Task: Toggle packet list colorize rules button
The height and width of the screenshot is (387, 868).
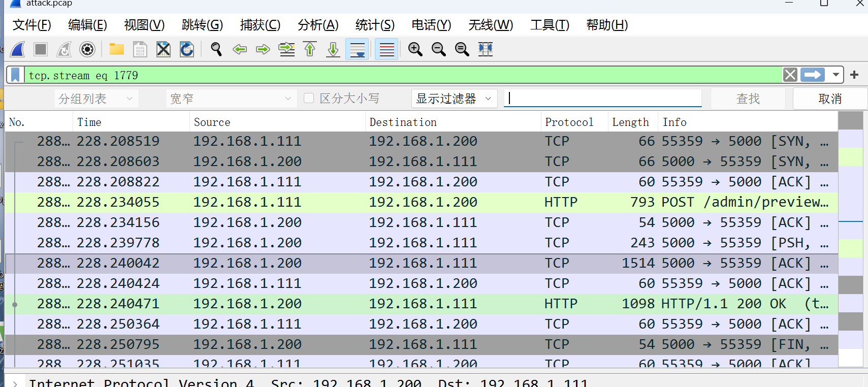Action: tap(387, 49)
